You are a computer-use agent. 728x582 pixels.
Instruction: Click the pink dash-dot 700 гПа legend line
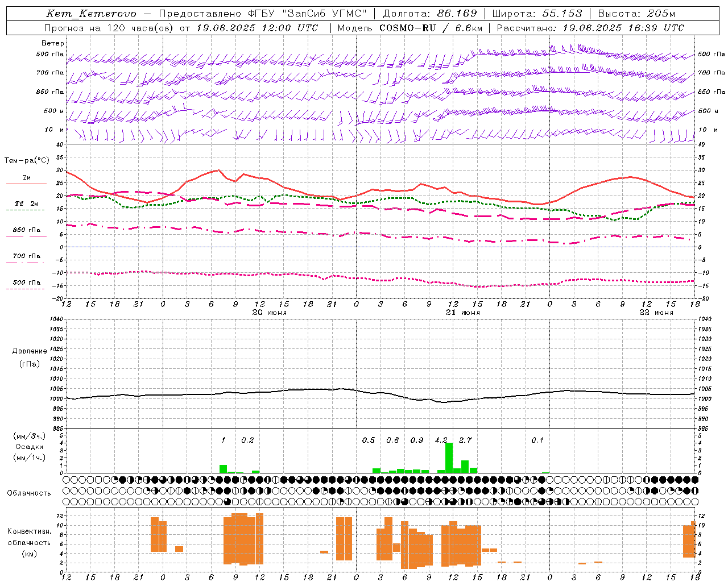[25, 263]
